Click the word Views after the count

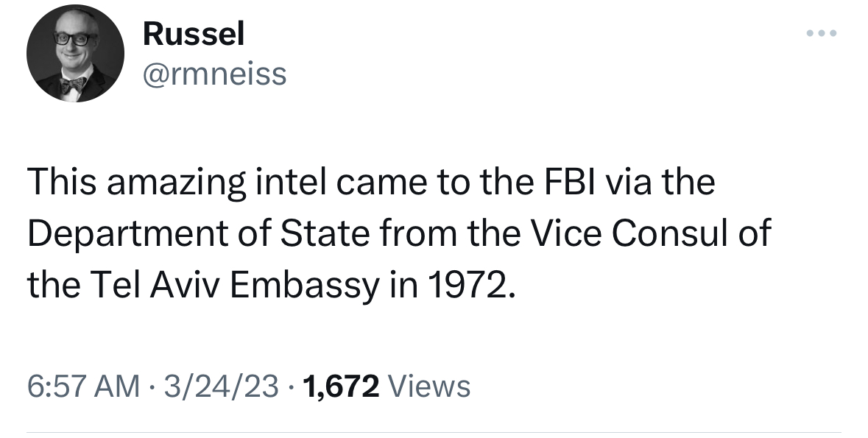[x=428, y=386]
